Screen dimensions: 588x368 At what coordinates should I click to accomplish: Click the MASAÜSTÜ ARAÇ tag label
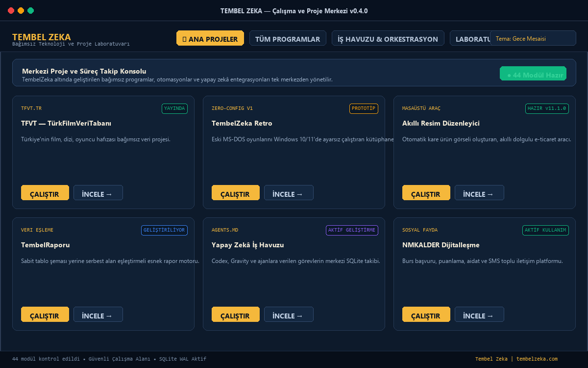[x=421, y=108]
